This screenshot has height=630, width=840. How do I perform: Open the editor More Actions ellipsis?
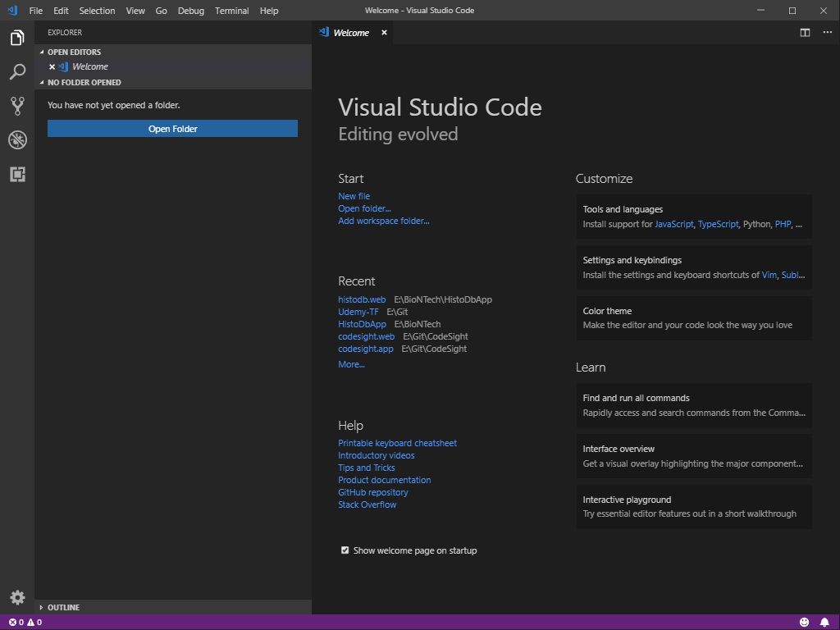(x=827, y=33)
